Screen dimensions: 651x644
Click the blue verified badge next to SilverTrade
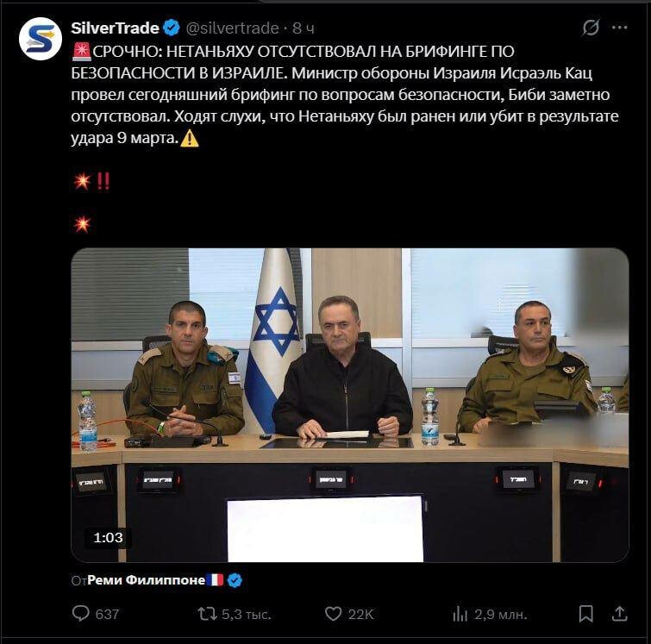pos(172,28)
